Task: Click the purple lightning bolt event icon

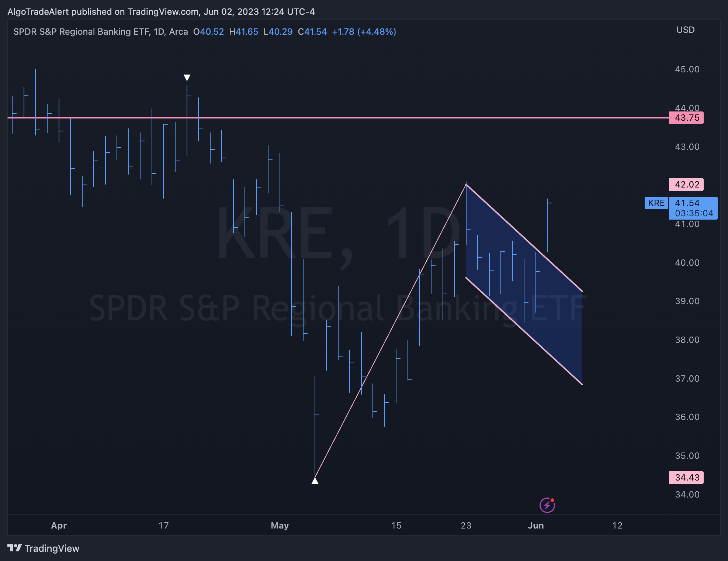Action: 547,505
